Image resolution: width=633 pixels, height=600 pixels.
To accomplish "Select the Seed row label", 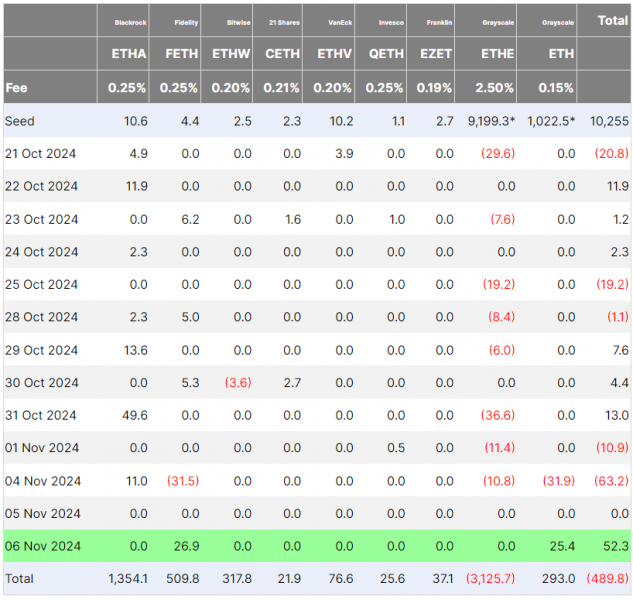I will click(x=19, y=121).
